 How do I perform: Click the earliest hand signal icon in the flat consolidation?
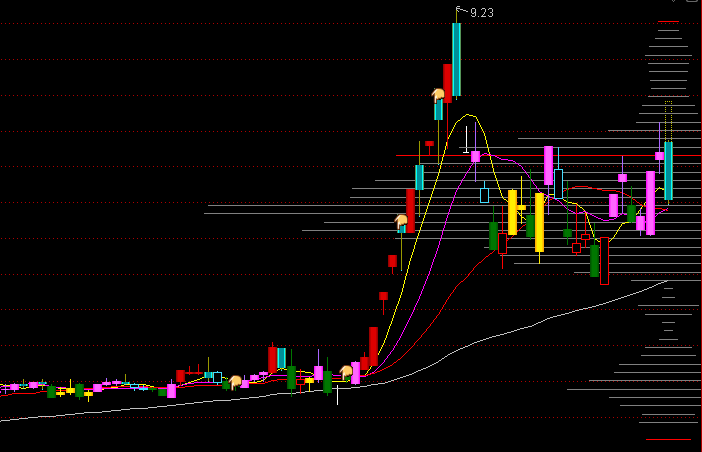click(x=235, y=382)
